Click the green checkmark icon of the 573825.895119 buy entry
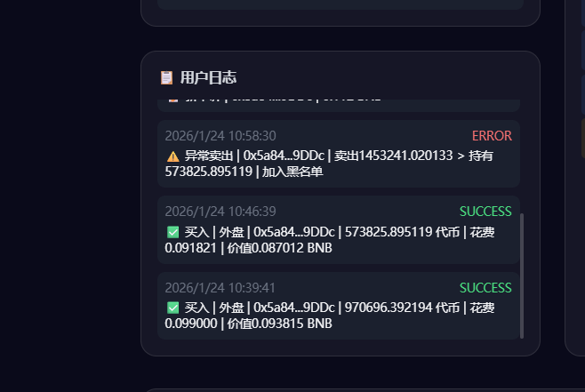Viewport: 585px width, 392px height. coord(172,232)
